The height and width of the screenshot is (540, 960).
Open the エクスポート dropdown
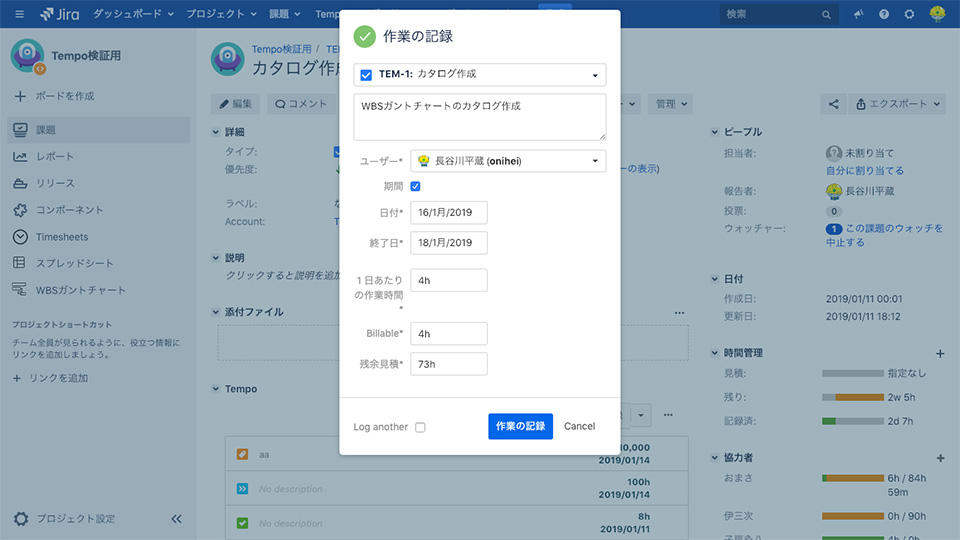tap(897, 104)
